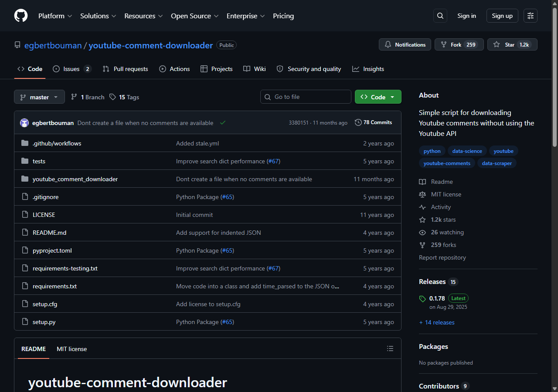
Task: Switch to the Pull requests tab
Action: (125, 69)
